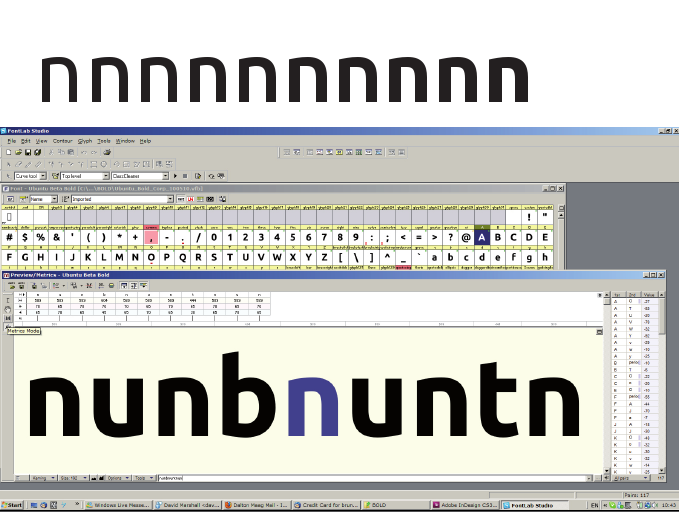Switch to Windows Live Messenger taskbar button
The width and height of the screenshot is (679, 512).
click(118, 505)
